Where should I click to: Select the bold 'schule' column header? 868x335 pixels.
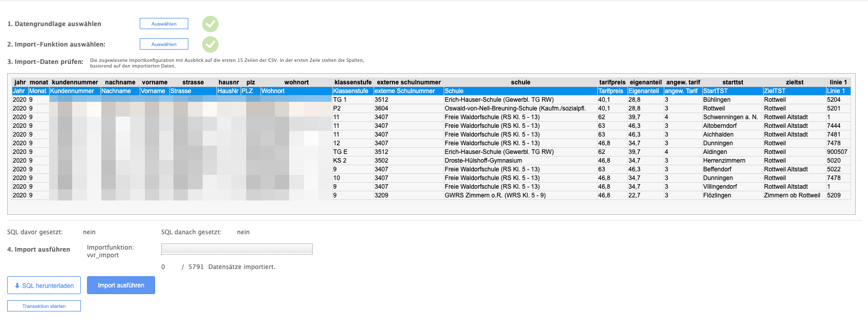[520, 82]
